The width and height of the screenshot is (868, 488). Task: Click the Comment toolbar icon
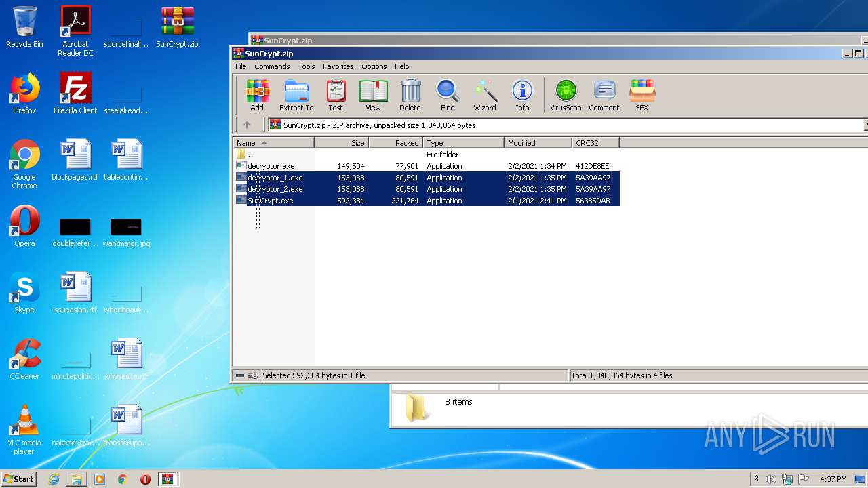[604, 96]
